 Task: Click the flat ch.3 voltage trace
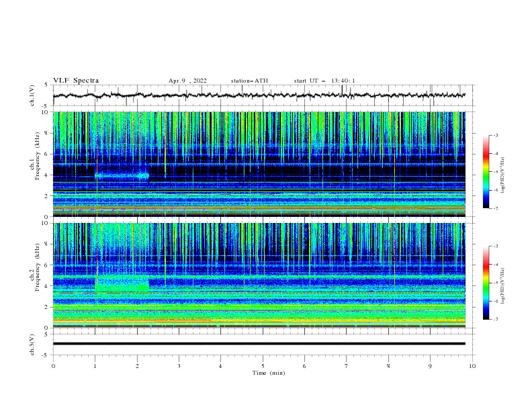pyautogui.click(x=259, y=344)
